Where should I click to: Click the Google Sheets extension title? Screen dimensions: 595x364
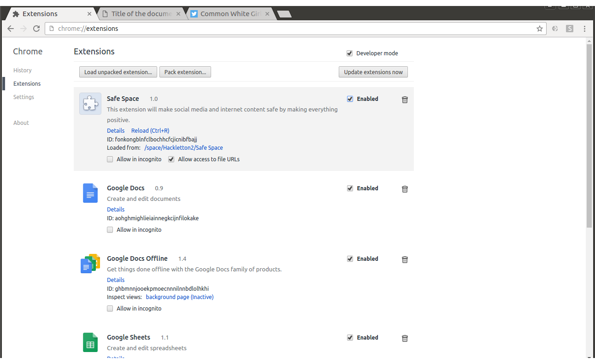[x=129, y=337]
